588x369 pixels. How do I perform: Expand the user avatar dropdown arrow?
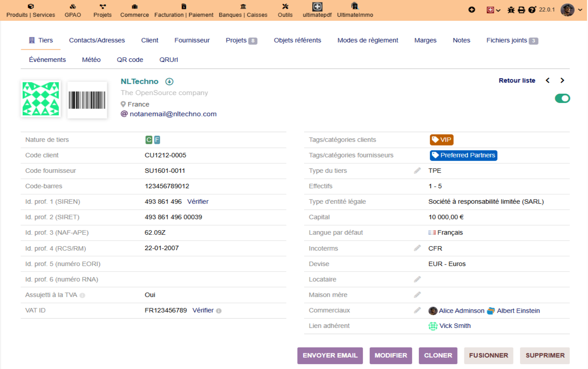pyautogui.click(x=580, y=10)
